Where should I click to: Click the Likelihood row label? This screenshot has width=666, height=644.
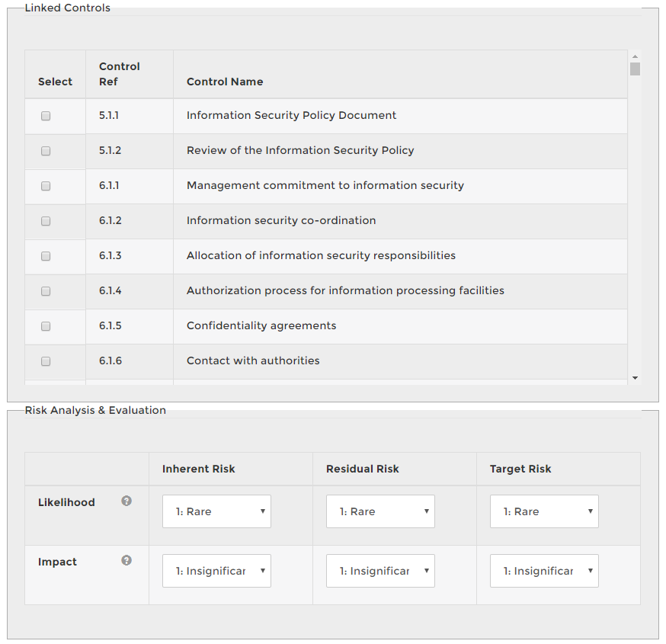click(66, 502)
